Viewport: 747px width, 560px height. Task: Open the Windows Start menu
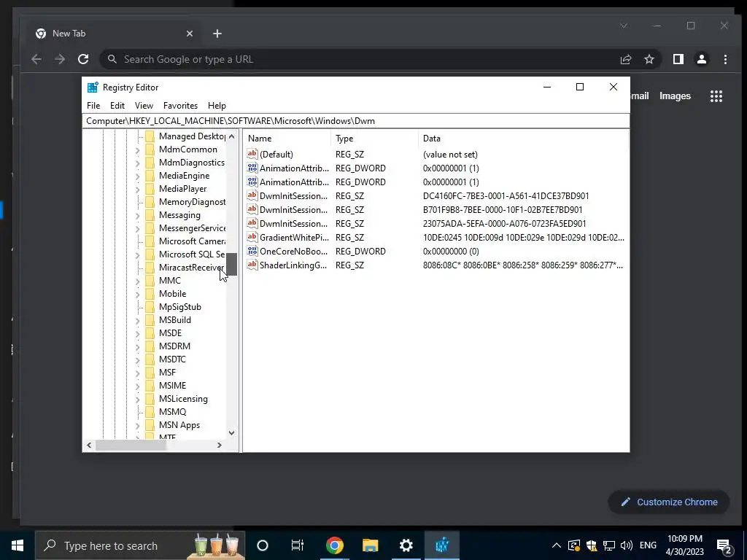tap(18, 545)
